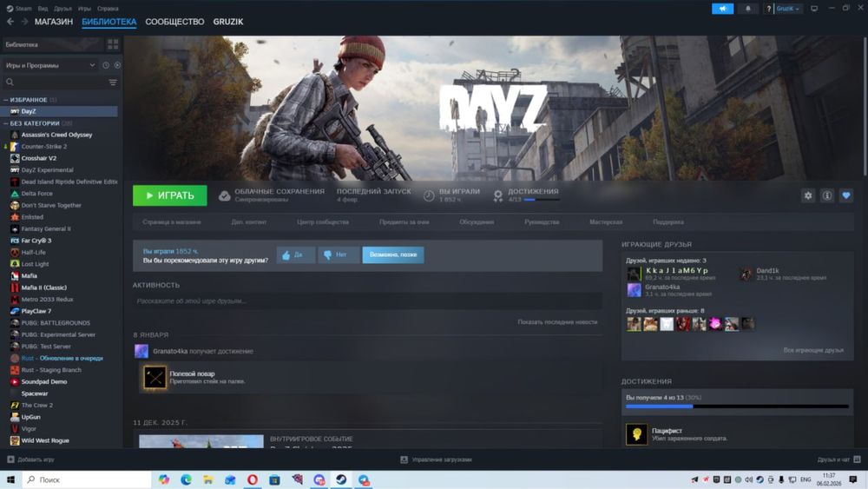Toggle the ready-to-play filter icon
Image resolution: width=868 pixels, height=489 pixels.
click(x=117, y=65)
